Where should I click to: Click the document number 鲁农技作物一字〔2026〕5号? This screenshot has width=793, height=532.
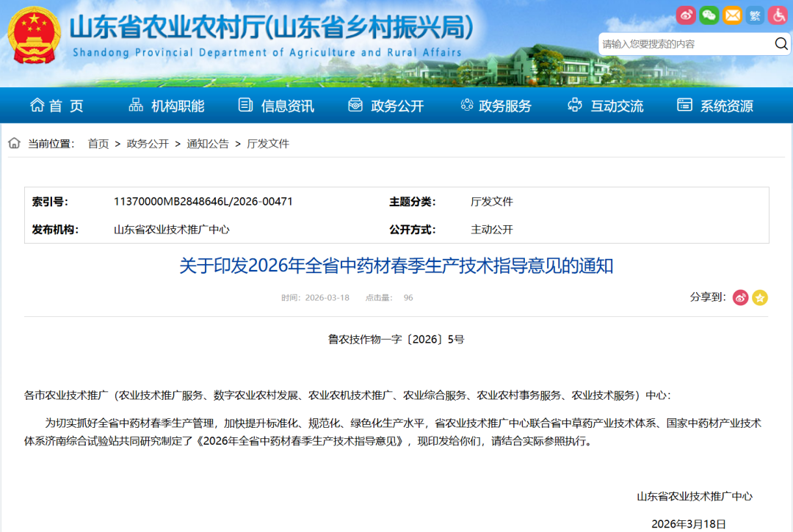point(396,340)
